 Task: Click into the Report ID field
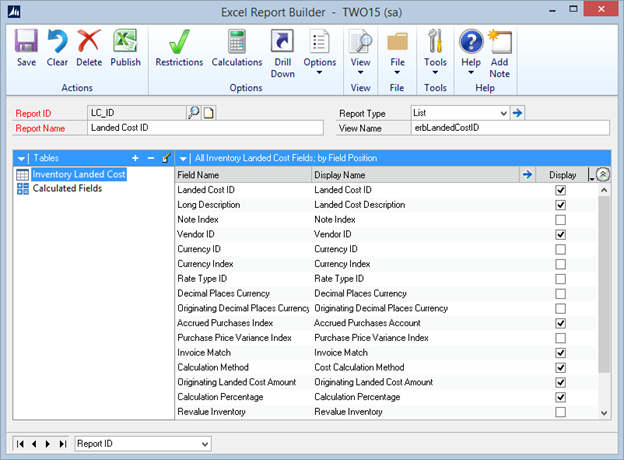(136, 113)
